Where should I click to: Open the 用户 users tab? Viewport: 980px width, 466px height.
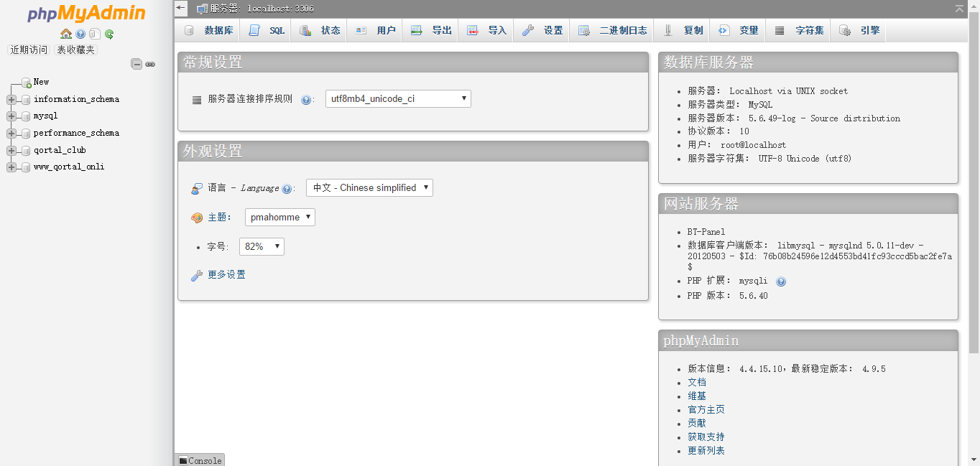click(375, 30)
